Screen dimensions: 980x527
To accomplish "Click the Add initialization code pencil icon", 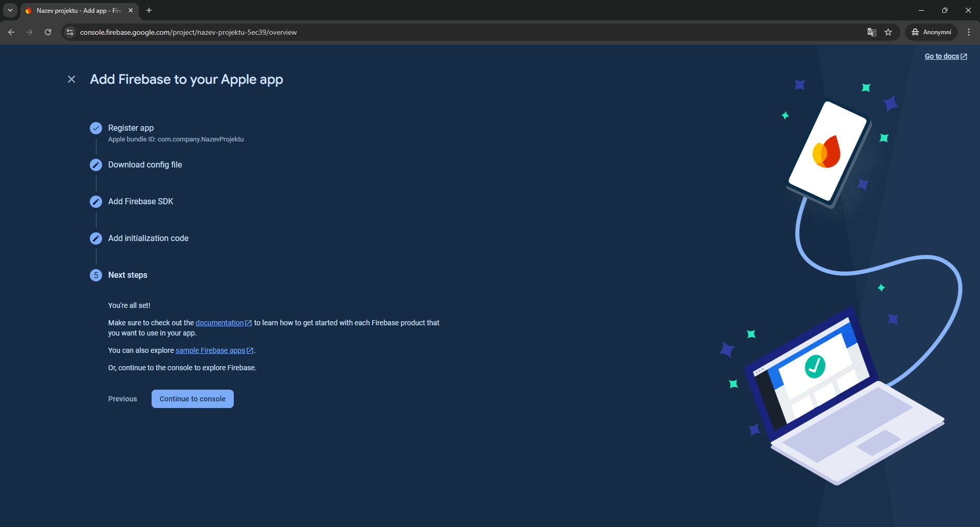I will click(x=96, y=238).
